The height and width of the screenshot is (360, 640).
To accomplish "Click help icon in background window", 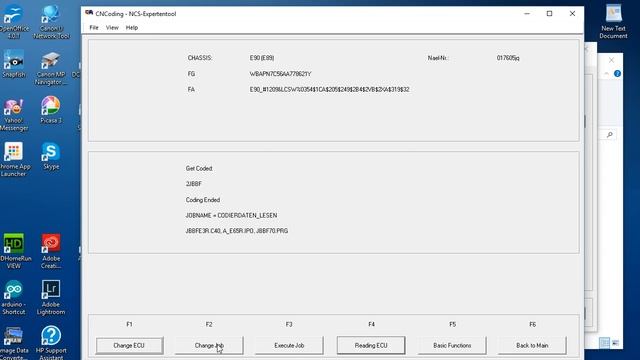I will click(617, 73).
